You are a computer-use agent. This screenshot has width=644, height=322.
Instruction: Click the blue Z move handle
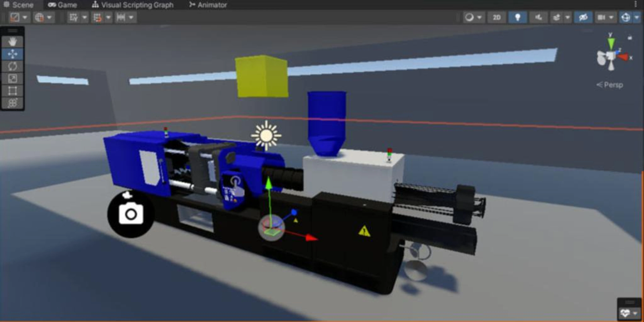(x=294, y=212)
